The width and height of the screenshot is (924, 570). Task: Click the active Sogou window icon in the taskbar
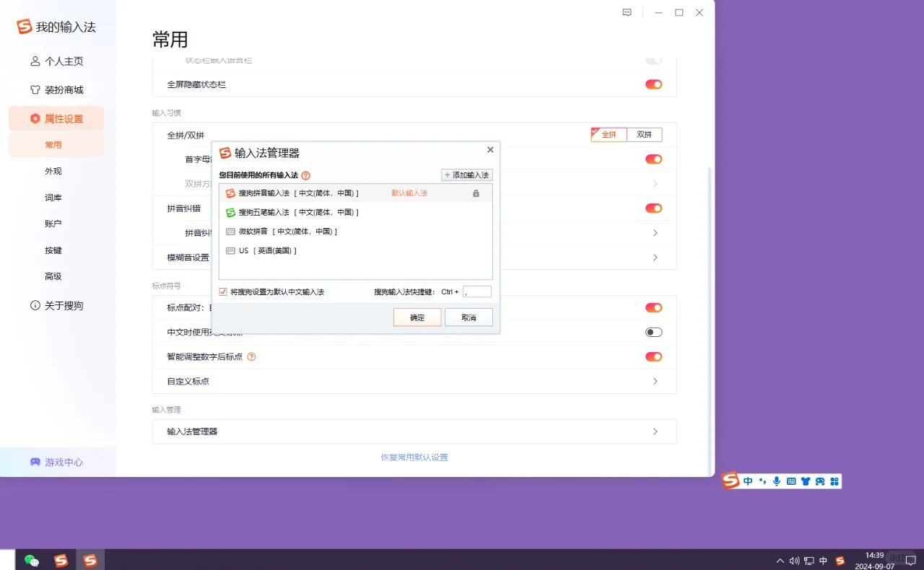coord(90,560)
